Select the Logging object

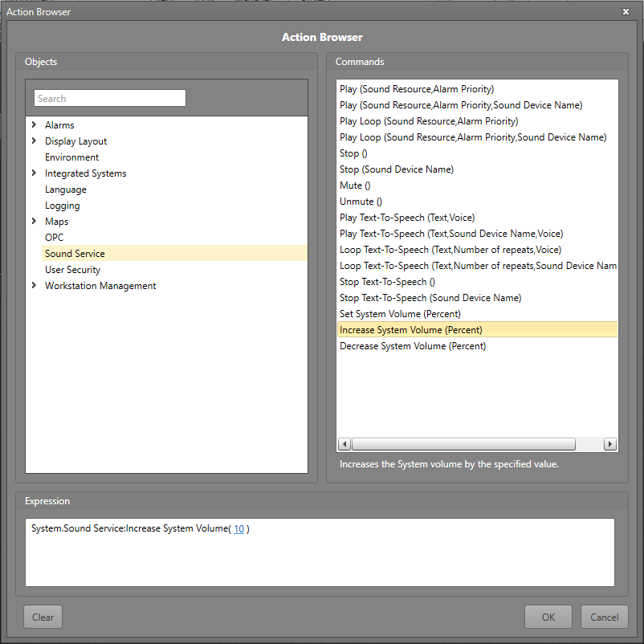(62, 206)
